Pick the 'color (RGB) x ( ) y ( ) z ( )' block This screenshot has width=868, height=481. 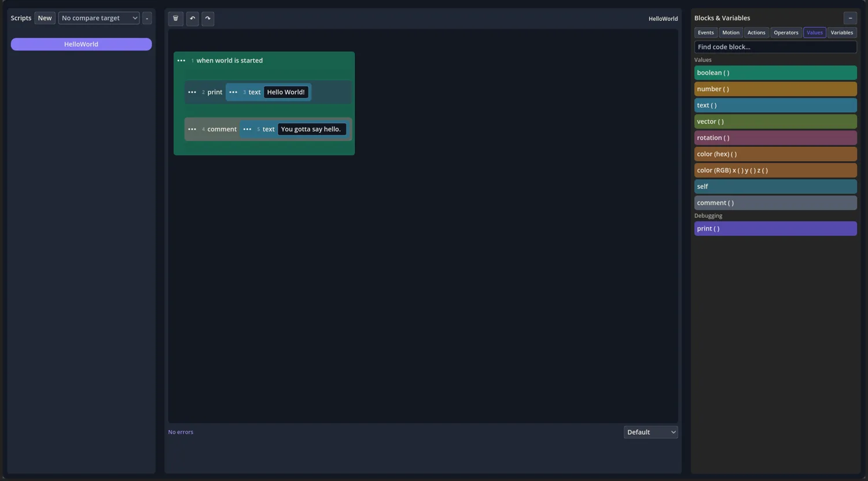(x=775, y=170)
